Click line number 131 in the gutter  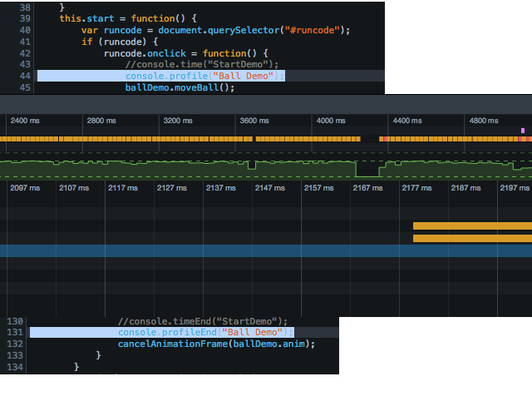click(x=15, y=332)
